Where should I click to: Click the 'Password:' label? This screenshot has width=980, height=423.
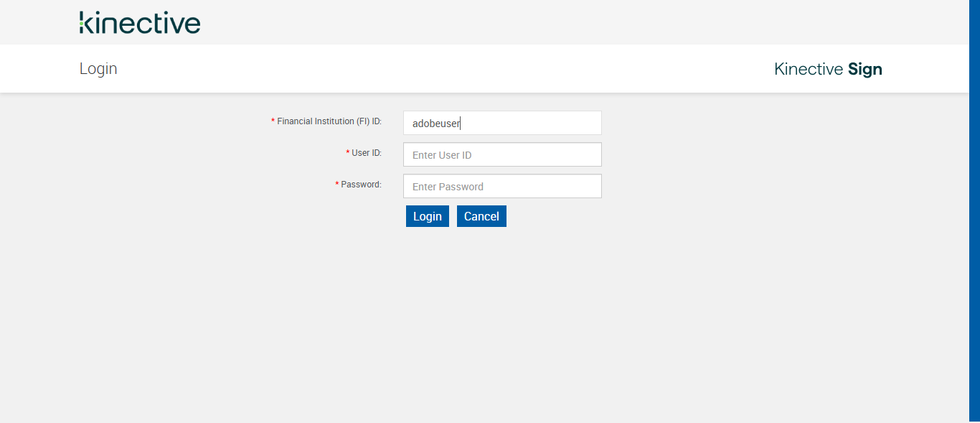(361, 185)
